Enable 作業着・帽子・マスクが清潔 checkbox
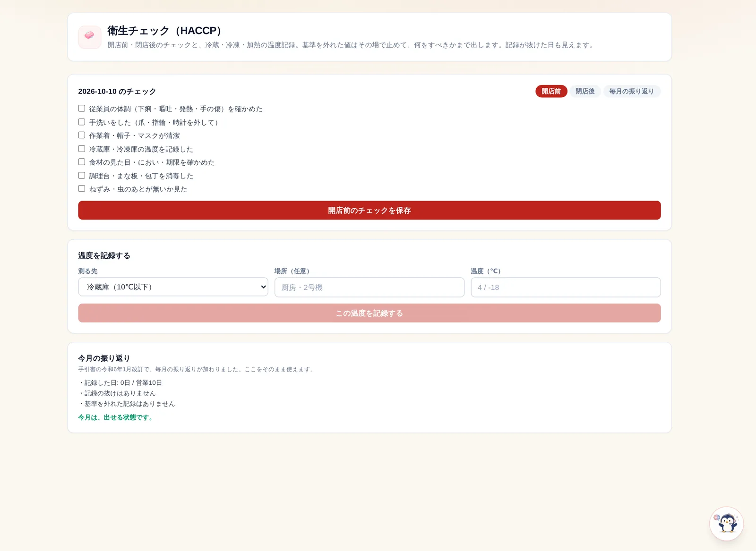756x551 pixels. [82, 135]
